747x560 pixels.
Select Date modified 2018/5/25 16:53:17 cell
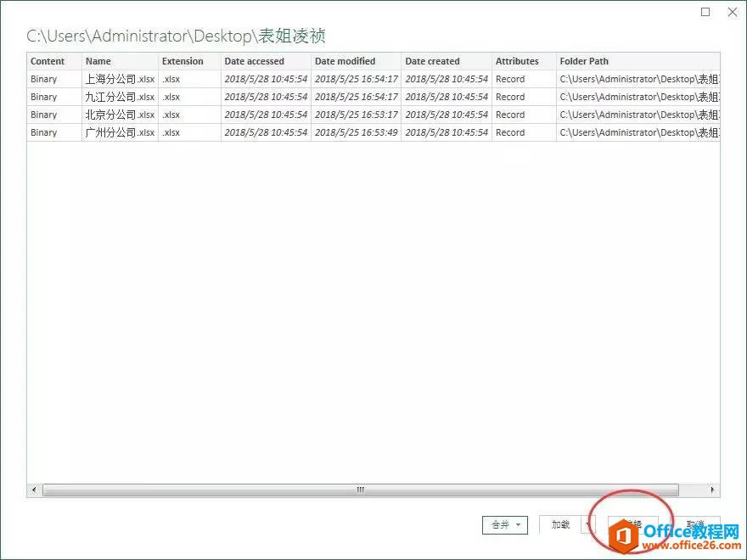tap(357, 115)
